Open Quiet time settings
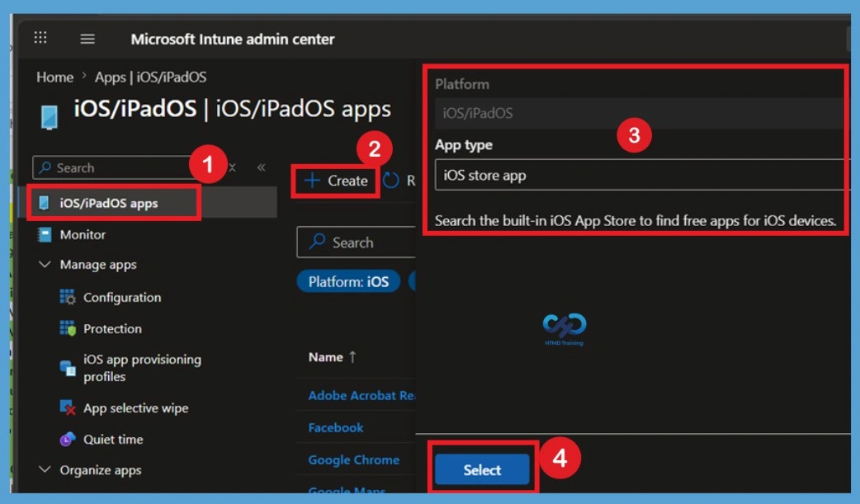 [x=113, y=440]
